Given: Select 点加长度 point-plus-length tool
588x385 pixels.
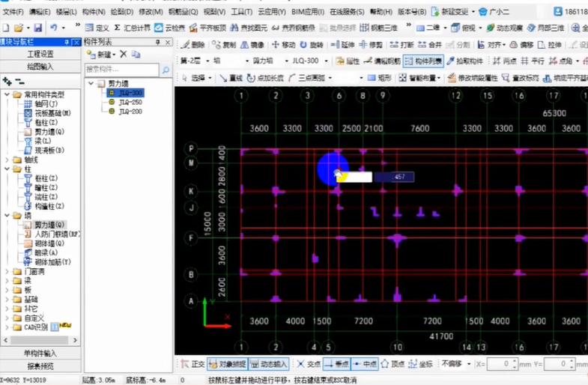Looking at the screenshot, I should point(265,78).
